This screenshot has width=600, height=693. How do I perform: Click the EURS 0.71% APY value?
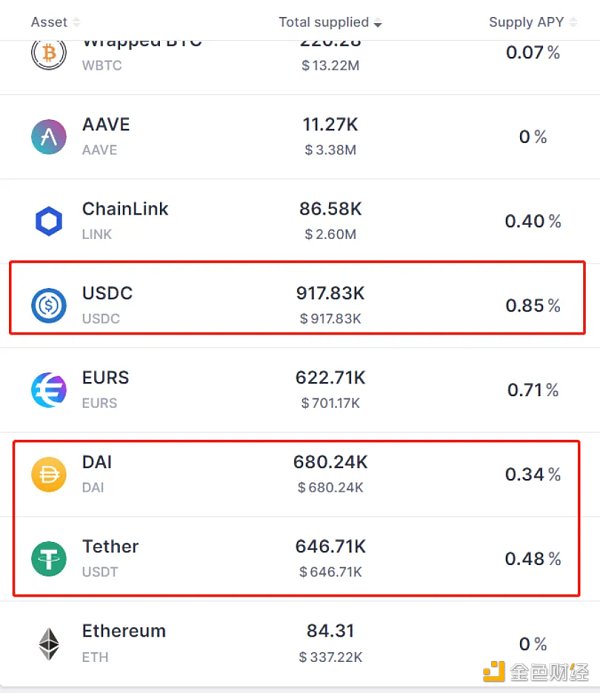[x=533, y=390]
